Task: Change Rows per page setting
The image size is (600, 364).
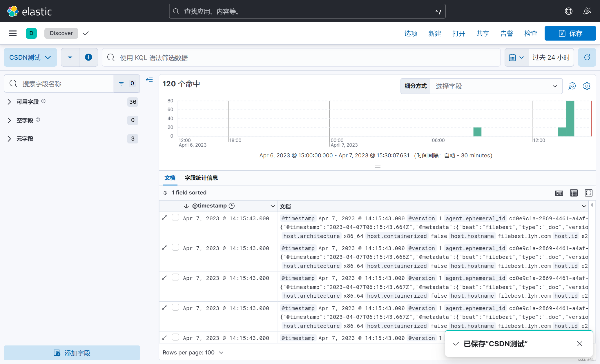Action: click(193, 352)
